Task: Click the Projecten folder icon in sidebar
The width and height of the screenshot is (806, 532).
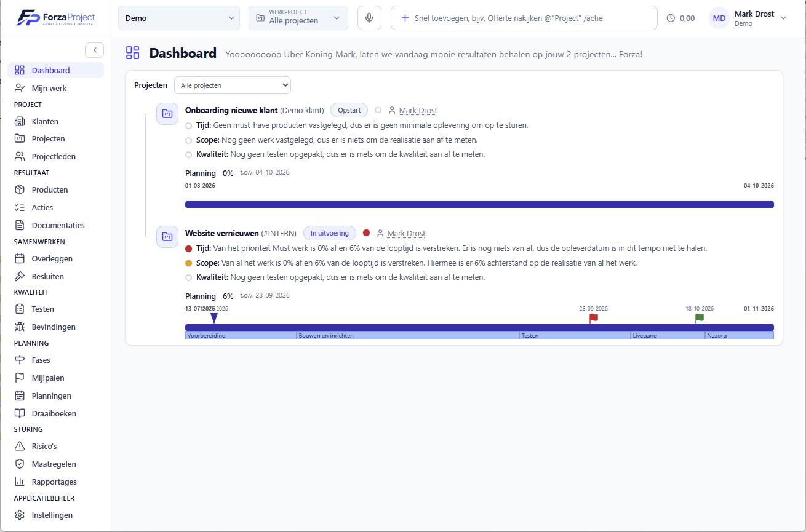Action: click(20, 138)
